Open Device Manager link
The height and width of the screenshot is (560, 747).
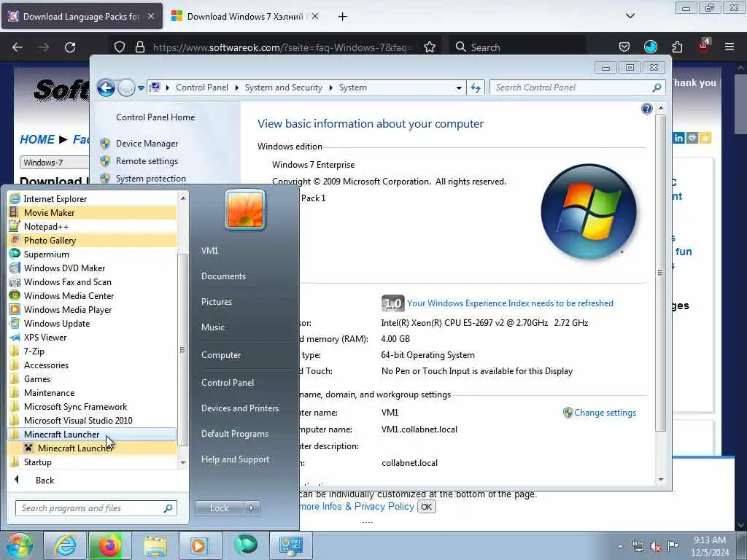(x=147, y=144)
